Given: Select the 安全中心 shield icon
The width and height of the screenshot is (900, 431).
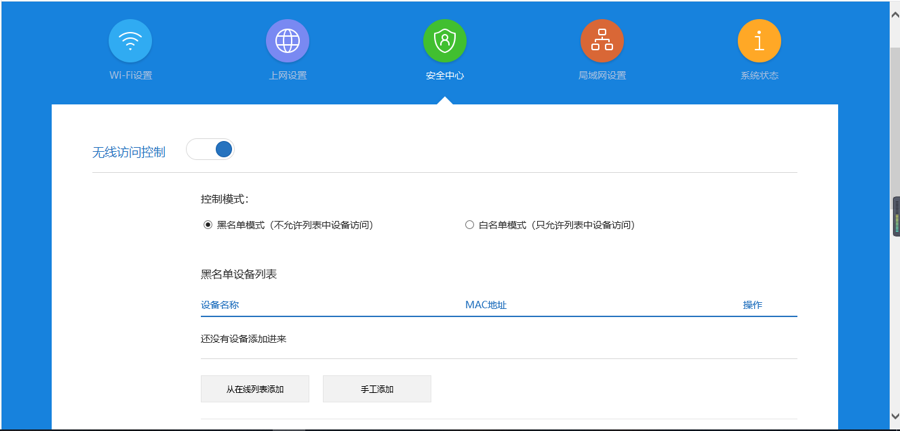Looking at the screenshot, I should 445,41.
